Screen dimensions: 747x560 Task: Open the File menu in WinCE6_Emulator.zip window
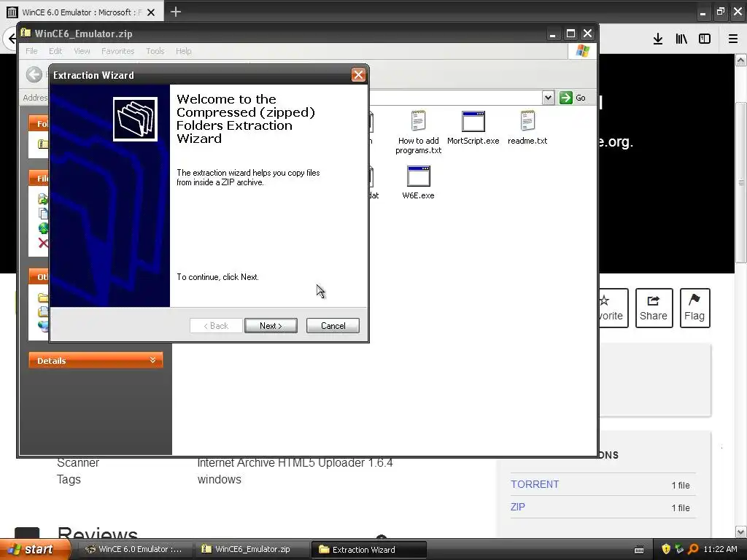coord(31,51)
